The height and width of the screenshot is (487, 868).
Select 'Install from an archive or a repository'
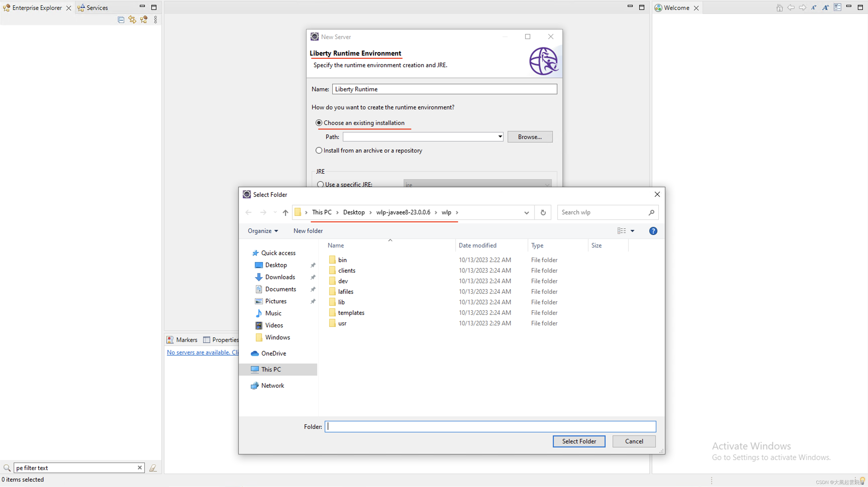[319, 150]
